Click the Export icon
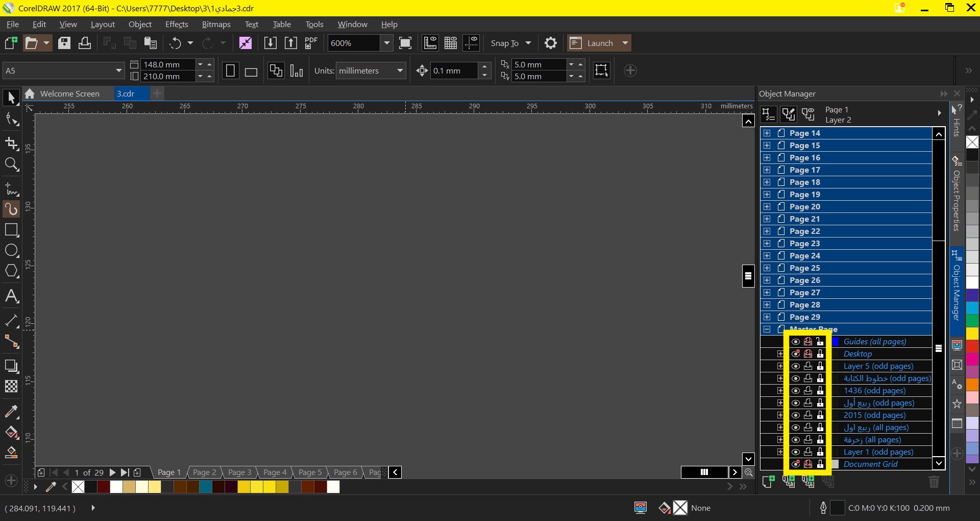Viewport: 980px width, 521px height. pyautogui.click(x=291, y=43)
